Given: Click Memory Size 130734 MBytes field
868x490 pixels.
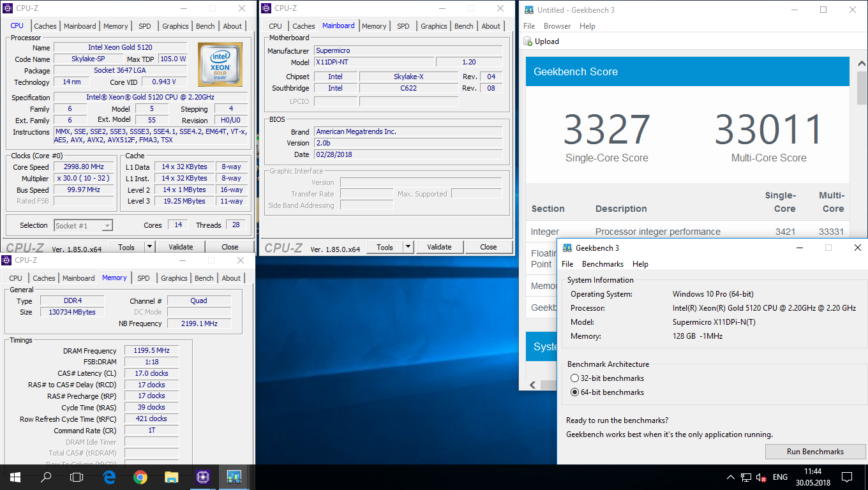Looking at the screenshot, I should 72,313.
